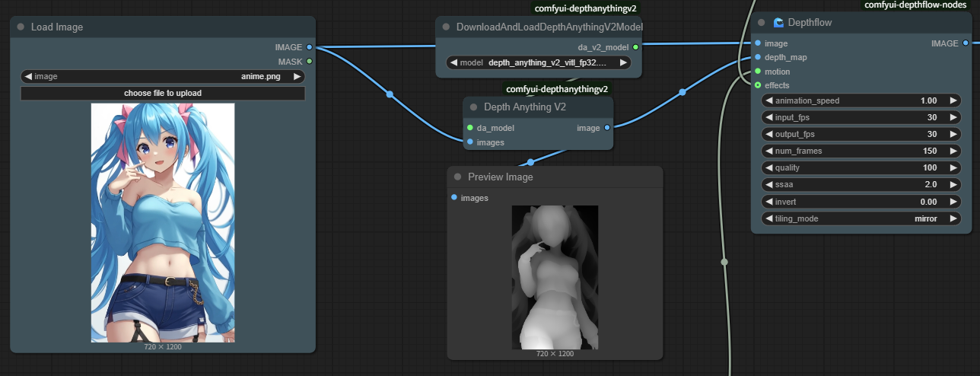This screenshot has width=980, height=376.
Task: Click the image output socket on Depth Anything V2
Action: (606, 128)
